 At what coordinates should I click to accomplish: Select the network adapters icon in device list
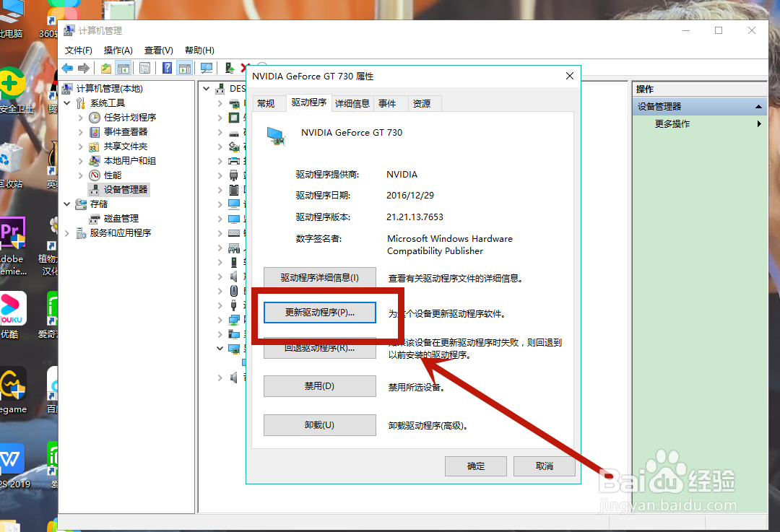coord(234,320)
